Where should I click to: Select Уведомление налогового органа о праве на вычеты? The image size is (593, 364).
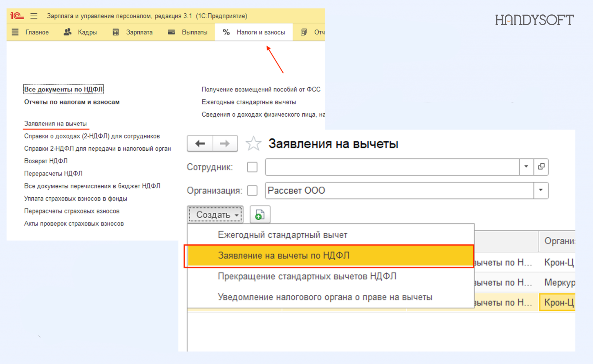click(x=331, y=297)
